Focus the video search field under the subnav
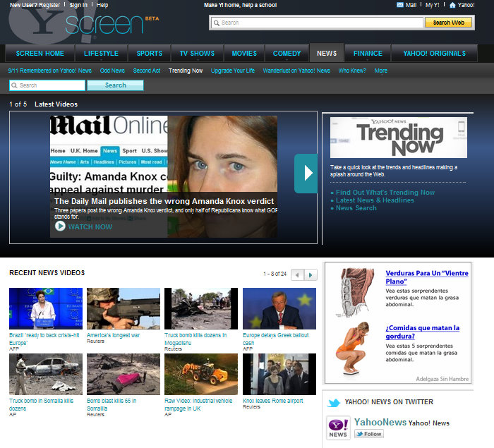Image resolution: width=494 pixels, height=448 pixels. pyautogui.click(x=47, y=85)
